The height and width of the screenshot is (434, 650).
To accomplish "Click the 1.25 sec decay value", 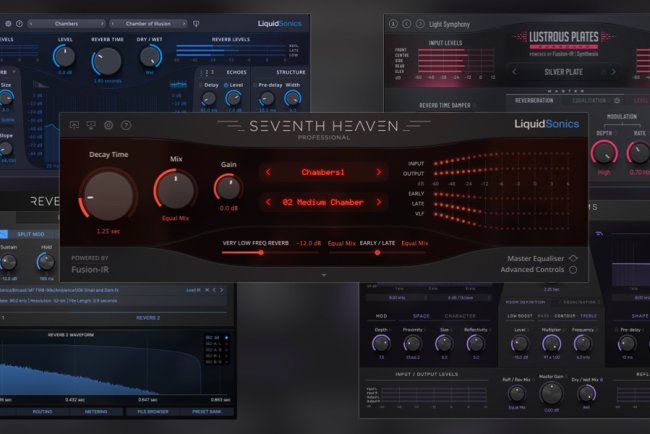I will click(108, 231).
